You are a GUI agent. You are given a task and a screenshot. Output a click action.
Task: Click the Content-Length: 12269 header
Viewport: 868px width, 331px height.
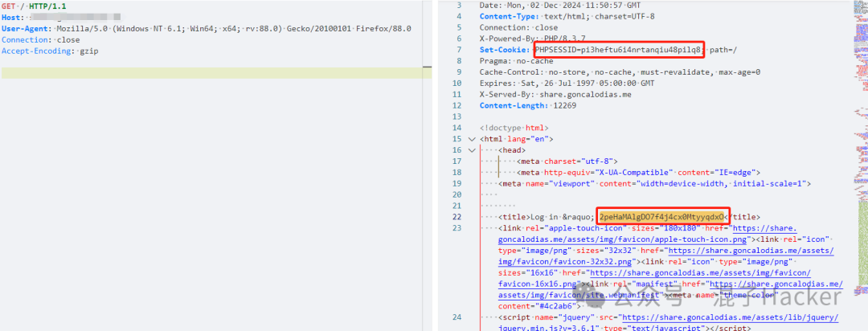[x=527, y=105]
